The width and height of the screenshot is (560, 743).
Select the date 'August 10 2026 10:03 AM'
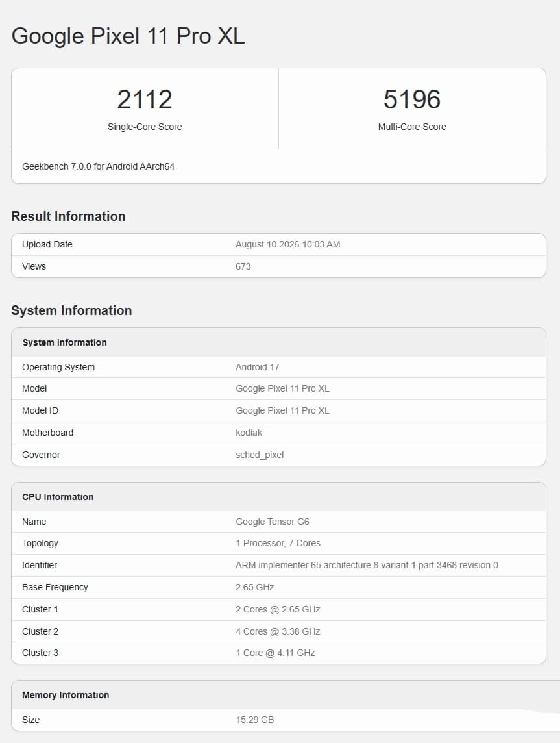tap(288, 244)
